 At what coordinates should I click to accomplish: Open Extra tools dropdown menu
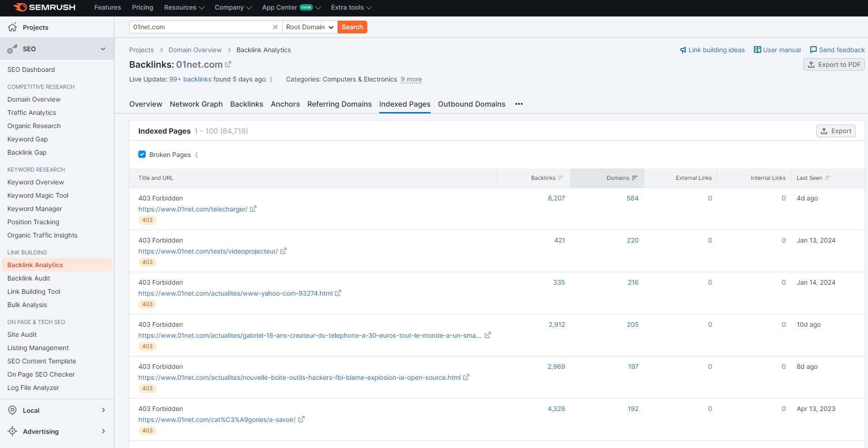pos(351,7)
